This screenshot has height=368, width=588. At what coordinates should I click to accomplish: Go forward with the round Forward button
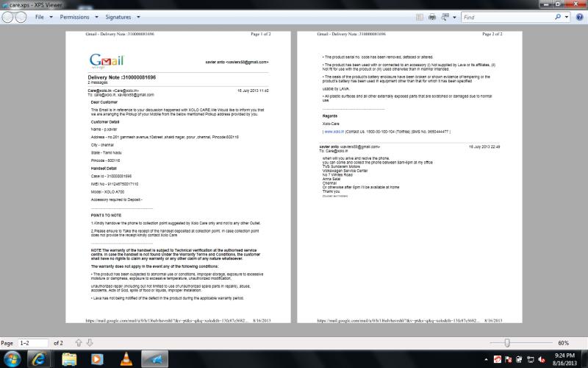point(21,17)
